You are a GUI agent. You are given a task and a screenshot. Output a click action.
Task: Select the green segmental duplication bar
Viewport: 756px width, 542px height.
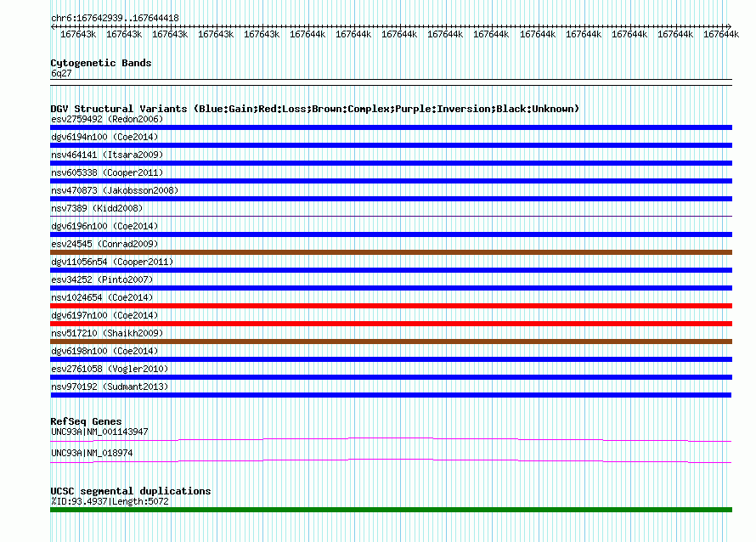(391, 510)
